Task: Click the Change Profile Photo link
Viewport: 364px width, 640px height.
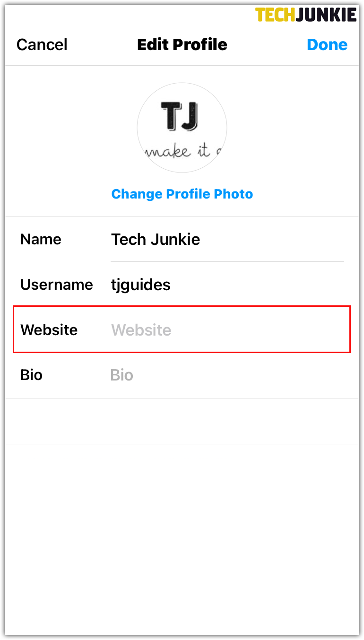Action: pos(182,194)
